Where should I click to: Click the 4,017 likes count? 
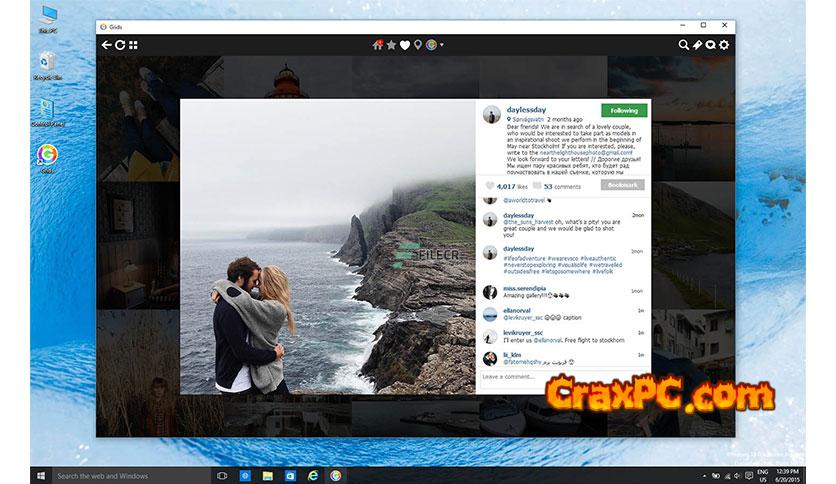pyautogui.click(x=512, y=187)
